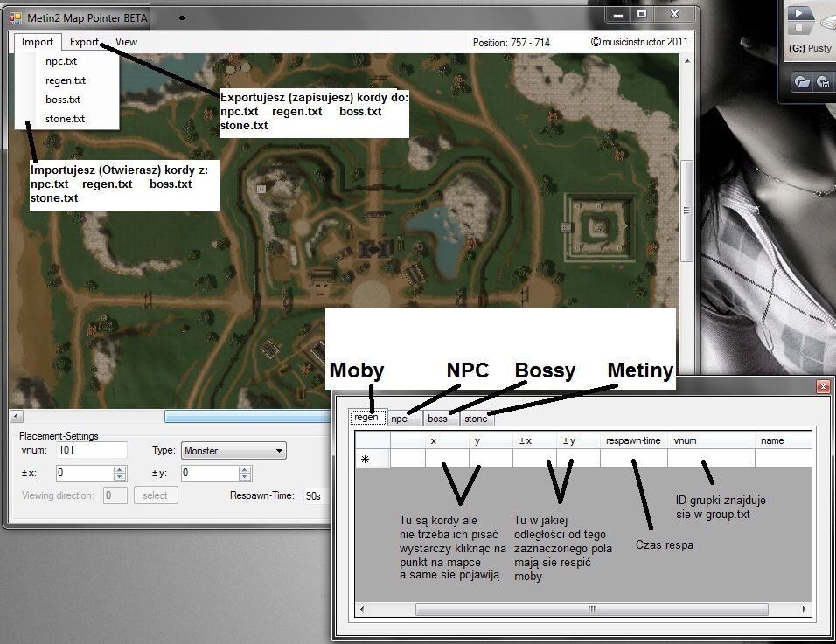Click the map's scroll up arrow

point(687,60)
